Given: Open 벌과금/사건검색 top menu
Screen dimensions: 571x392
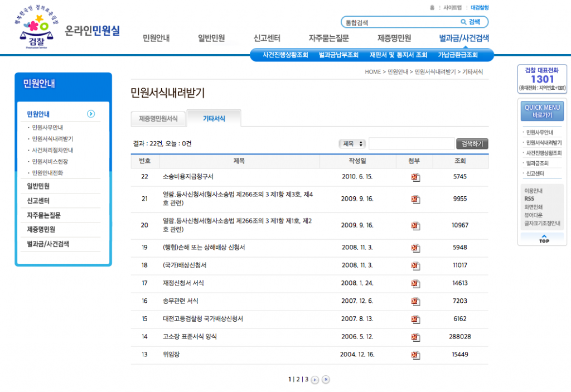Looking at the screenshot, I should (x=464, y=38).
